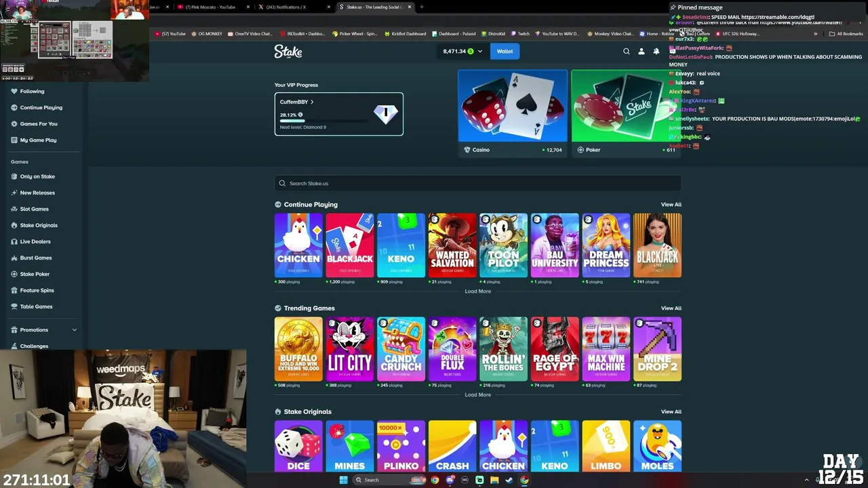868x488 pixels.
Task: Open the KickBot Dashboard bookmark
Action: point(406,34)
